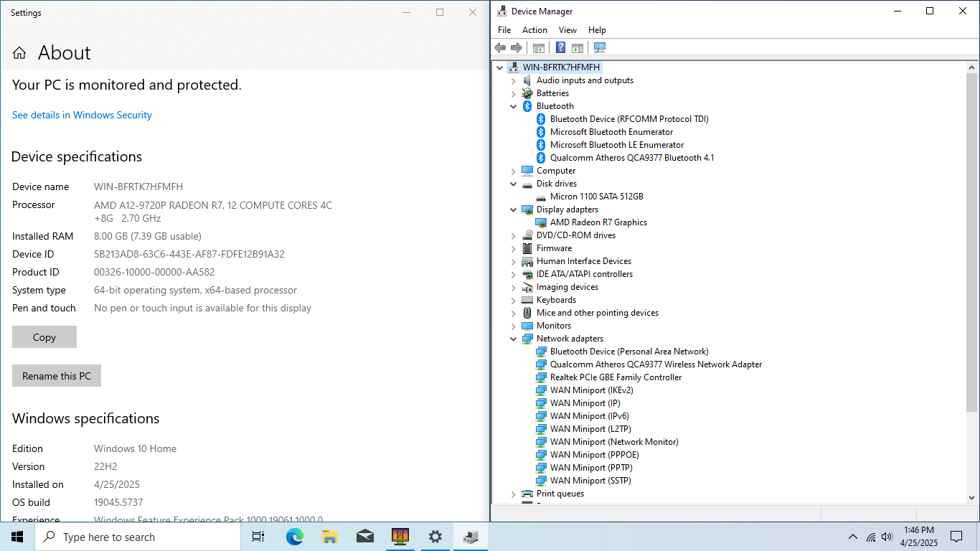Show hidden system tray icons
The height and width of the screenshot is (551, 980).
pyautogui.click(x=853, y=537)
